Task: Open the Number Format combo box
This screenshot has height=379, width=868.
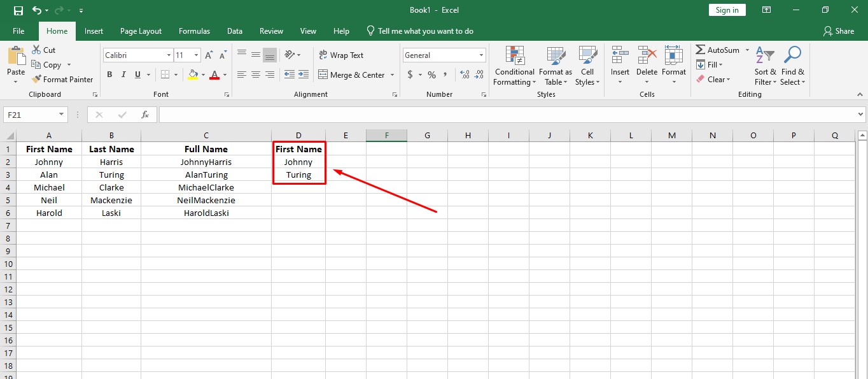Action: [x=444, y=55]
